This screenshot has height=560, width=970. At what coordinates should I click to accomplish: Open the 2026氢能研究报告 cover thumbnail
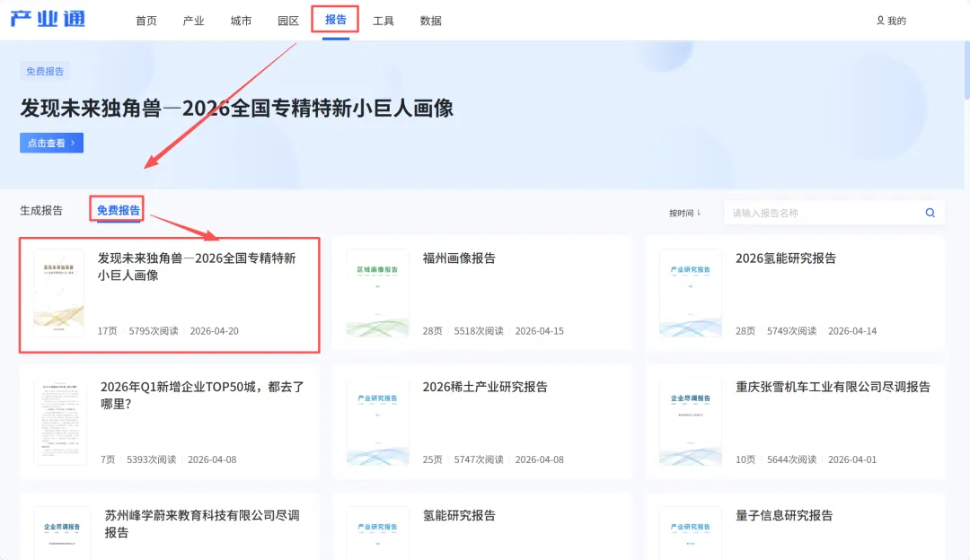tap(691, 293)
